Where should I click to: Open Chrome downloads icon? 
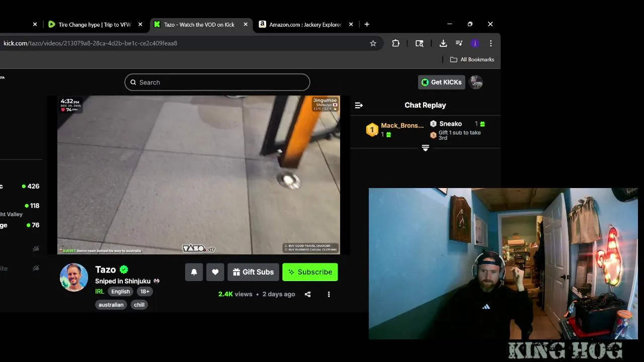pyautogui.click(x=443, y=43)
